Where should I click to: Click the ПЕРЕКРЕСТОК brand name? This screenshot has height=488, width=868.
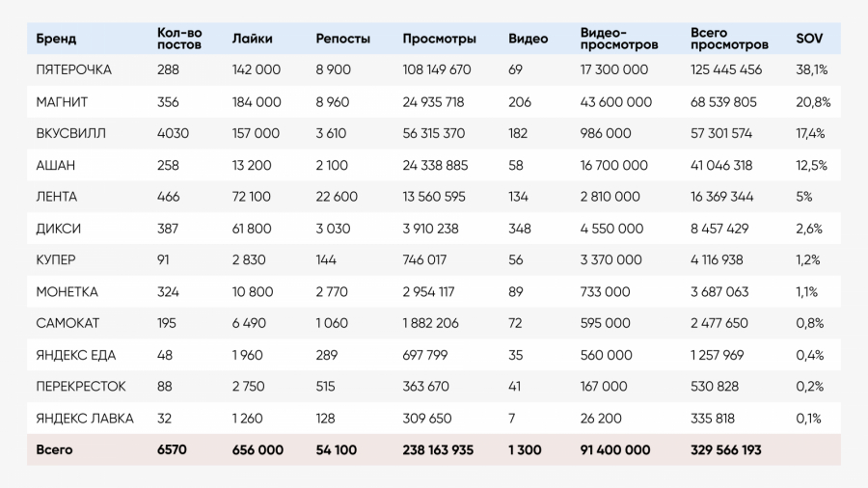click(81, 387)
